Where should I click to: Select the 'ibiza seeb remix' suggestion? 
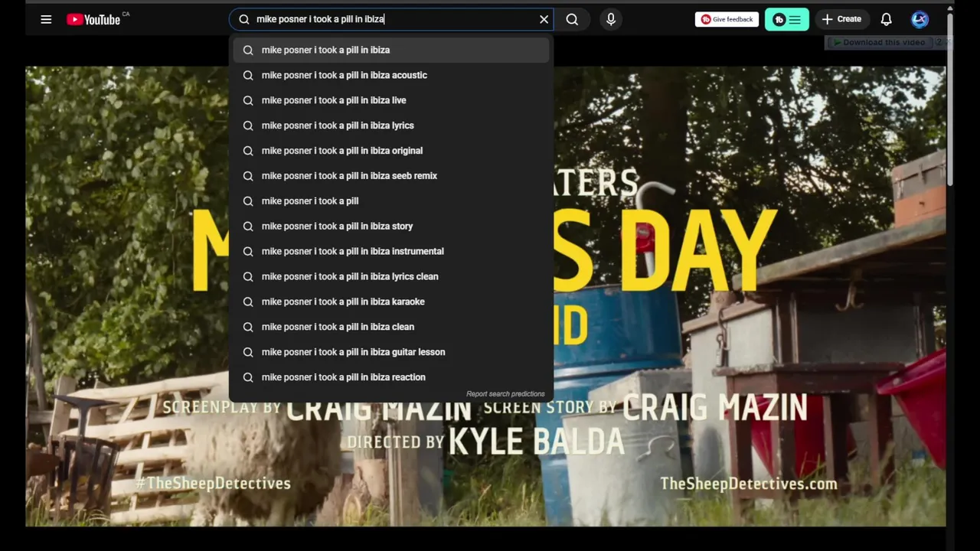391,176
